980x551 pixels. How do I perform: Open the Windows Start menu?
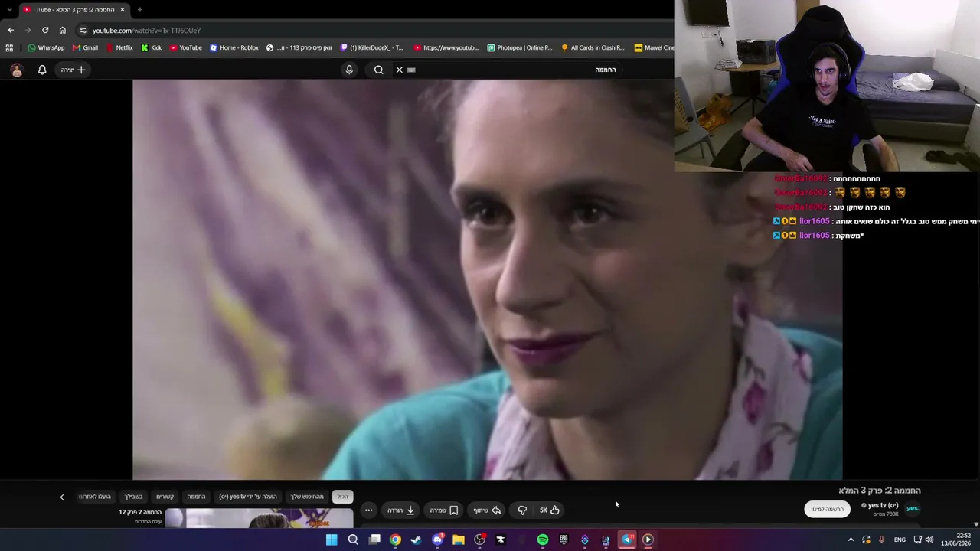point(332,540)
